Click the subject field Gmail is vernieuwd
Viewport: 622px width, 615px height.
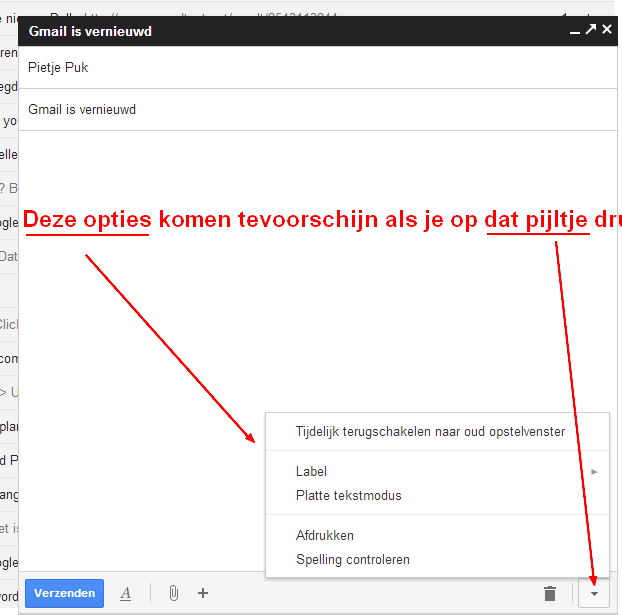point(317,110)
